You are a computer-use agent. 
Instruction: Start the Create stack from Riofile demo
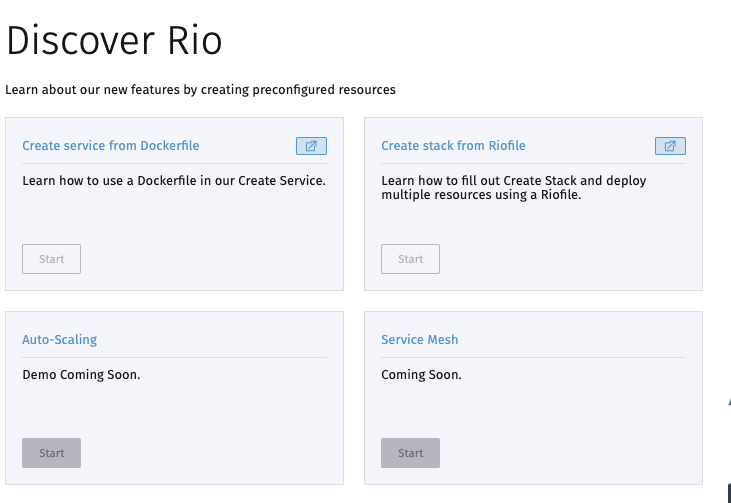(410, 259)
